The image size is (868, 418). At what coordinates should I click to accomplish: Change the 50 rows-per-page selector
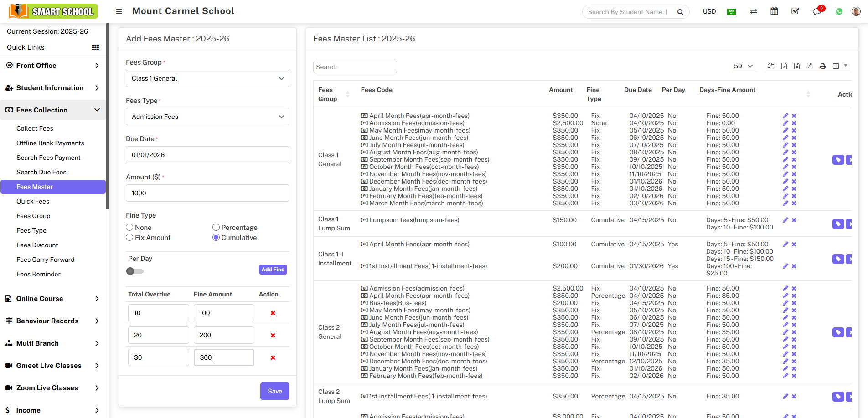743,66
